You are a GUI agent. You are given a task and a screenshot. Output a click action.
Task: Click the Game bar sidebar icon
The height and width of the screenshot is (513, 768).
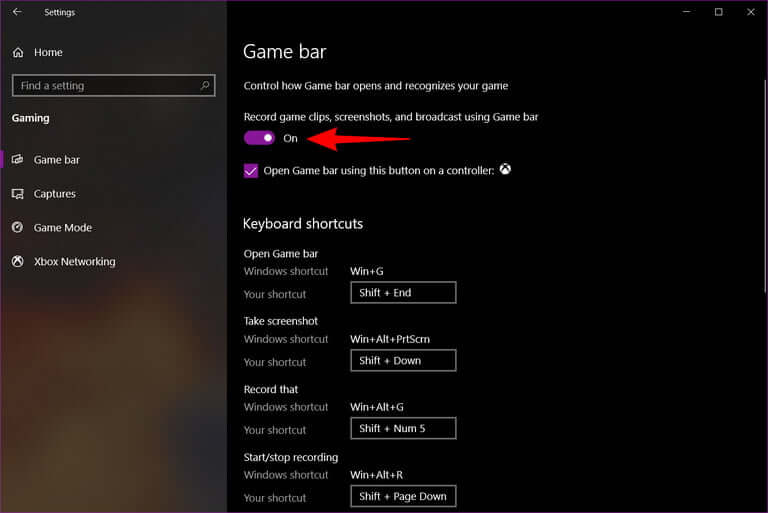click(x=18, y=159)
